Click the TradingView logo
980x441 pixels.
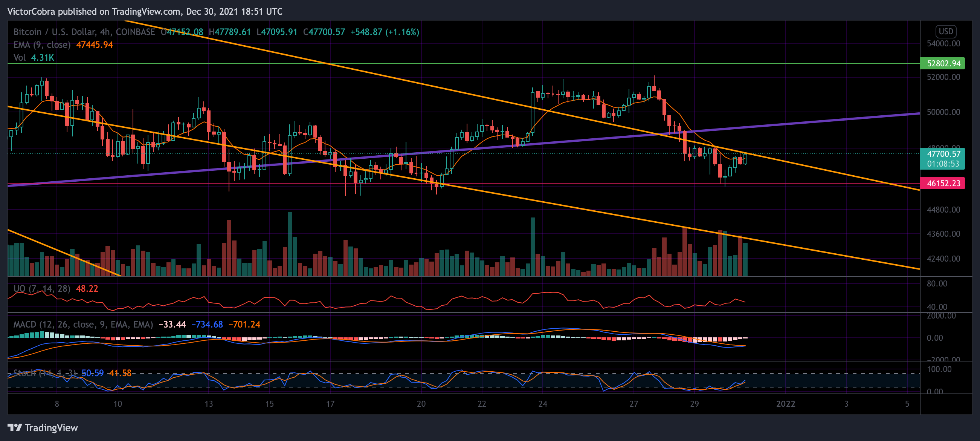click(42, 428)
